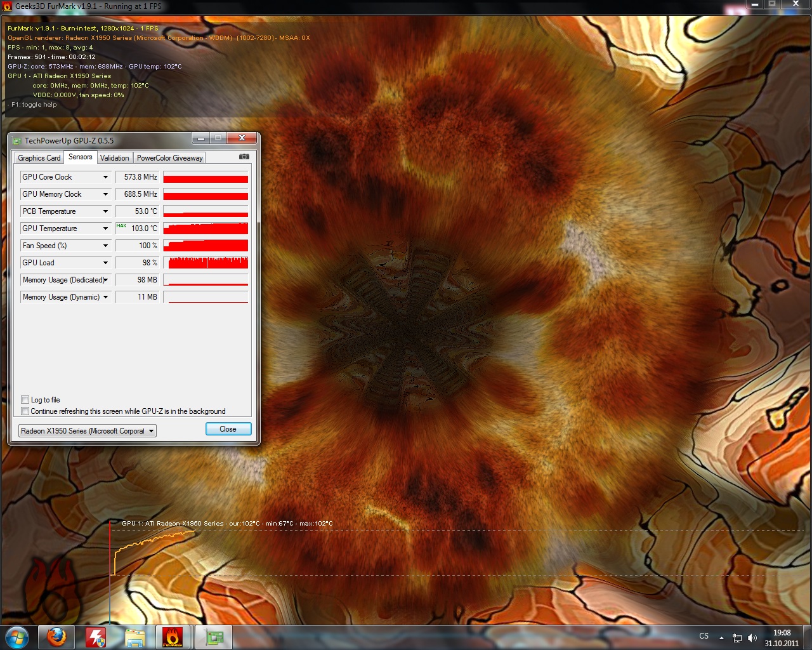The width and height of the screenshot is (812, 650).
Task: Close the GPU-Z window with the red X
Action: 242,138
